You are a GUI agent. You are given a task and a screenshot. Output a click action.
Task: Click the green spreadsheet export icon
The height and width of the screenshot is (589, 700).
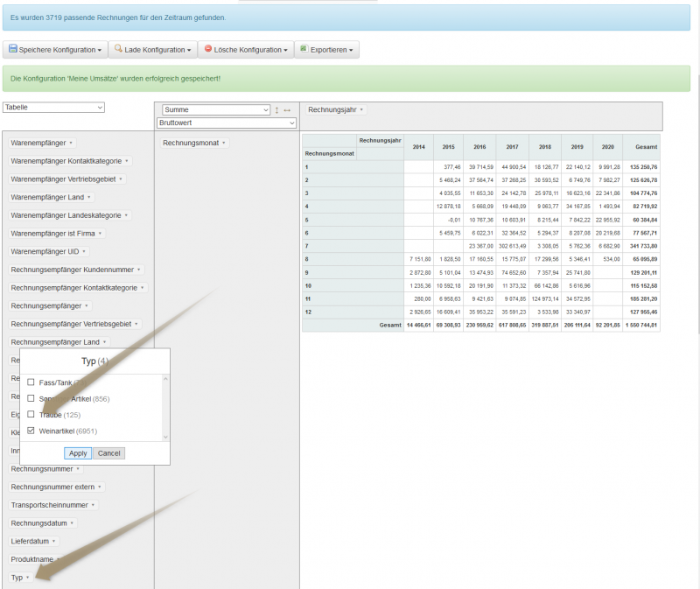(x=304, y=50)
